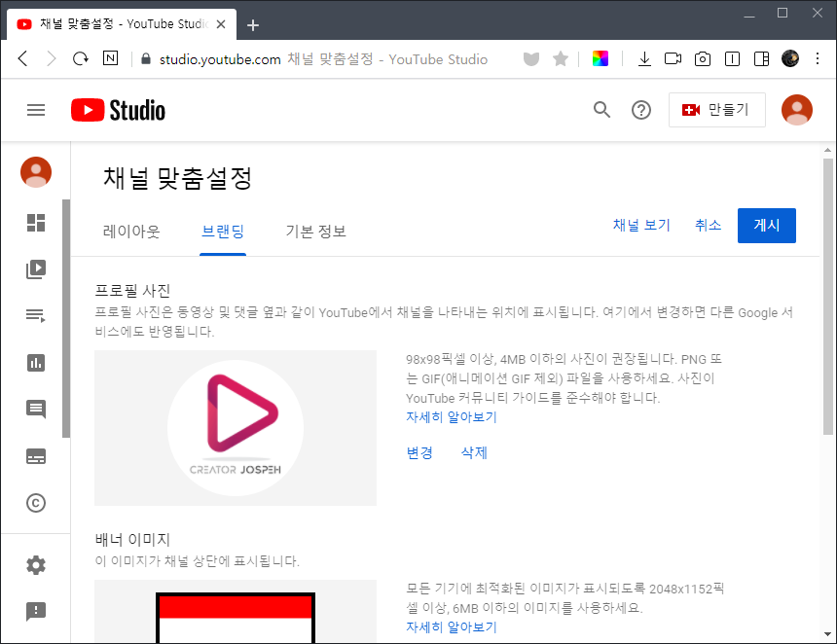837x644 pixels.
Task: Click the Creator Jospeh profile picture preview
Action: 236,428
